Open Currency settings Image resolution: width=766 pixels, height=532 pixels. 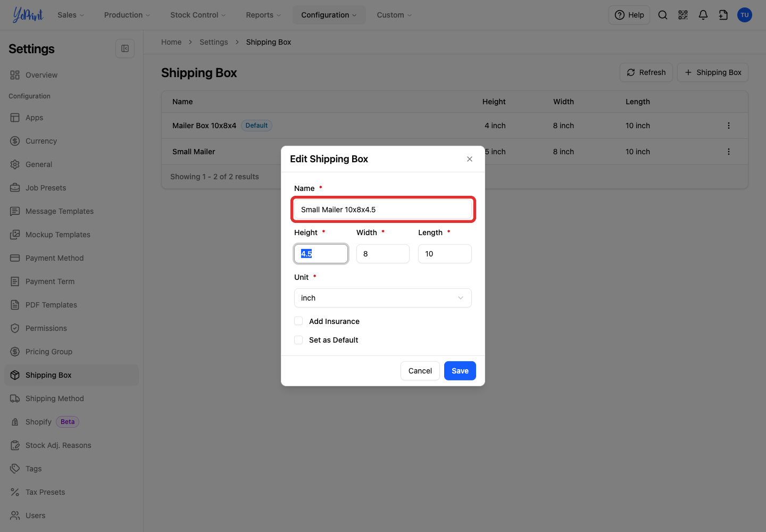pyautogui.click(x=72, y=141)
